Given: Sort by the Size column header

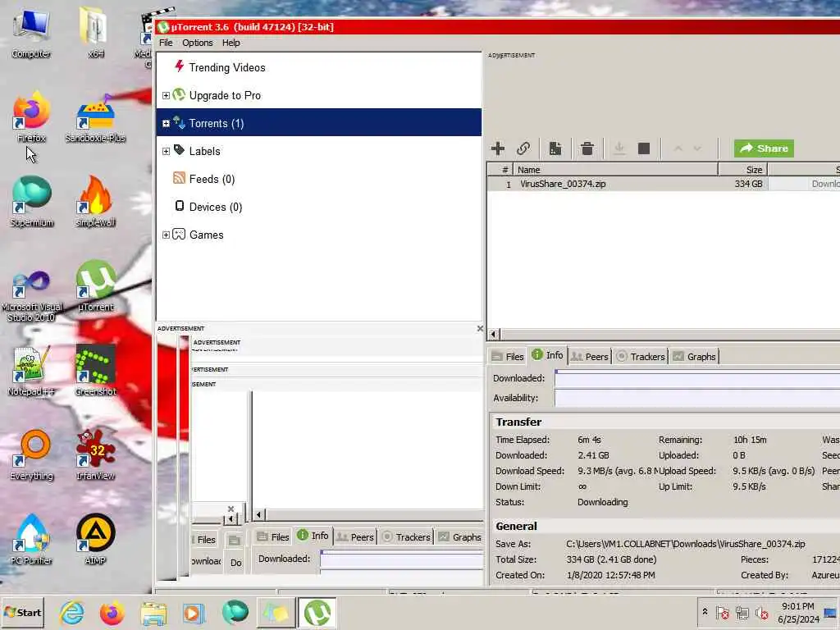Looking at the screenshot, I should pyautogui.click(x=742, y=170).
